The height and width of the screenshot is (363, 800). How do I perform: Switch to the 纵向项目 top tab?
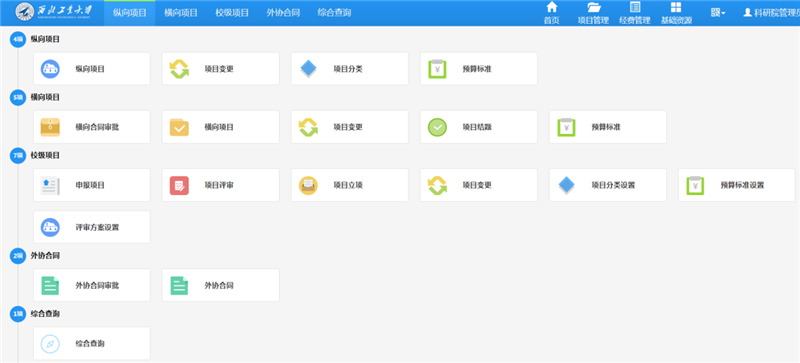coord(130,13)
